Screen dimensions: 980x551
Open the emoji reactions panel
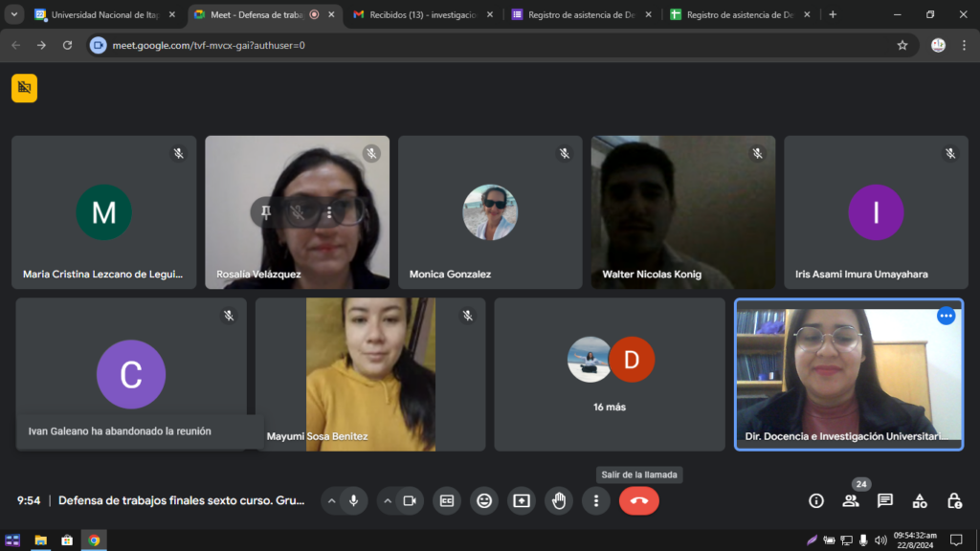pyautogui.click(x=484, y=500)
